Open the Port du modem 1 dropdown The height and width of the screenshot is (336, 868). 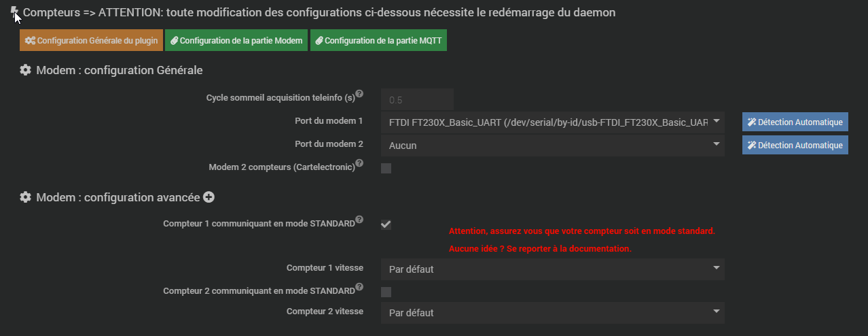click(x=553, y=122)
